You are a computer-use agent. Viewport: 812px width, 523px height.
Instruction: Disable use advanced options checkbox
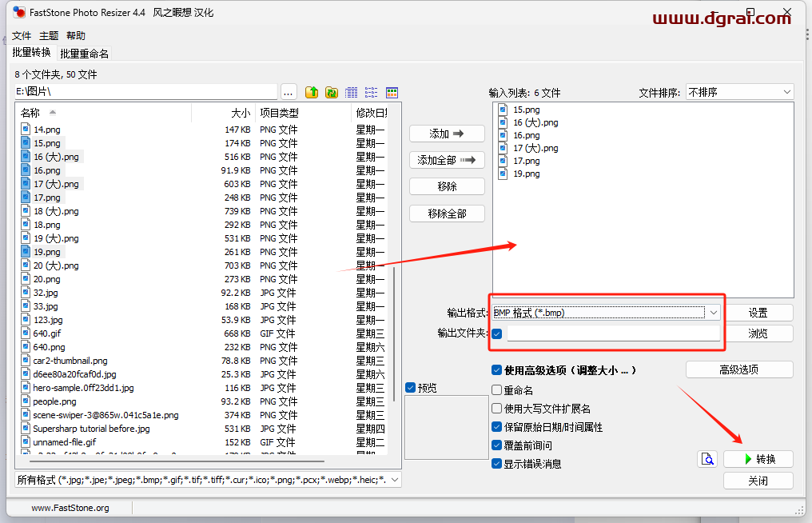point(496,370)
